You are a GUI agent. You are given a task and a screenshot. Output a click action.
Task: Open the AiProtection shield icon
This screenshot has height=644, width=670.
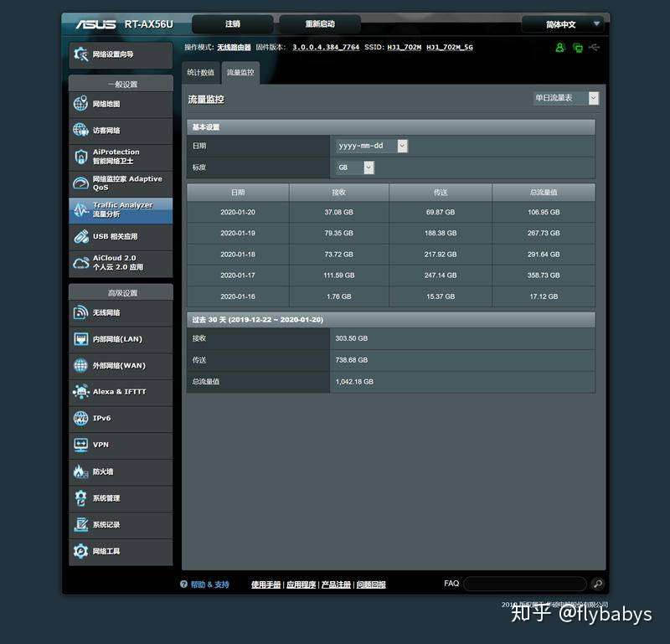(80, 157)
